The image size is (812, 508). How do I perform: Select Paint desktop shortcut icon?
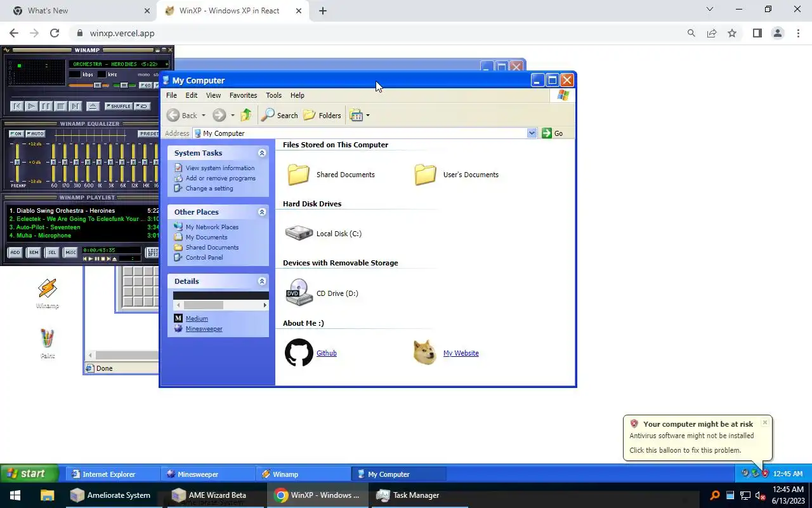48,339
